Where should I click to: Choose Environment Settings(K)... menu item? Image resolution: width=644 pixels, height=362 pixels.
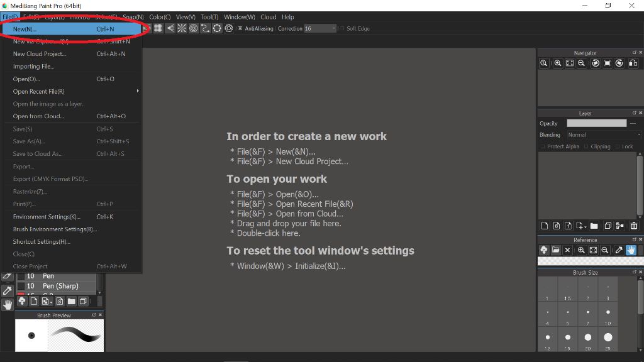[72, 216]
